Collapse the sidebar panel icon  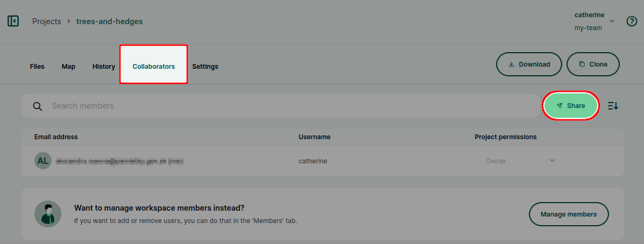(13, 21)
